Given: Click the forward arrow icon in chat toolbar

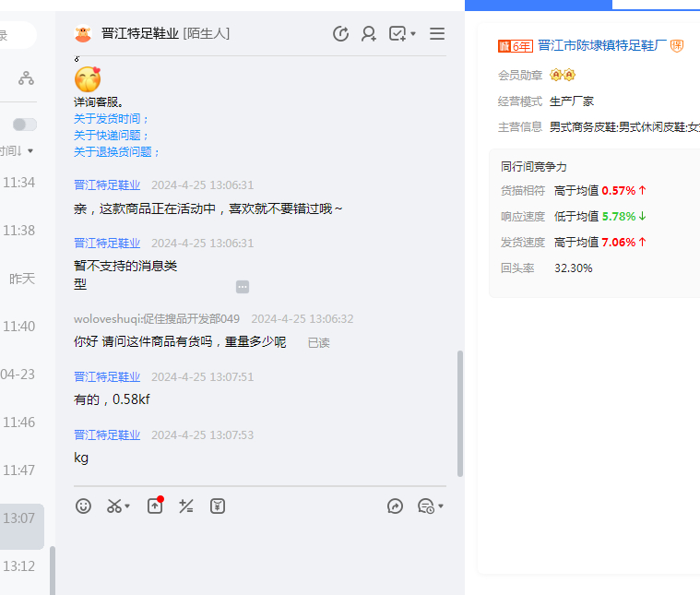Looking at the screenshot, I should (x=396, y=506).
